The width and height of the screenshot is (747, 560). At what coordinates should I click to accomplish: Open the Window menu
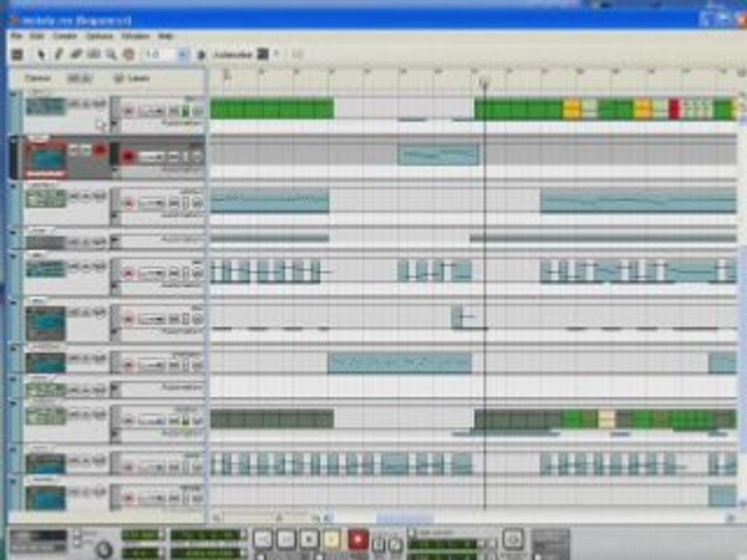135,37
